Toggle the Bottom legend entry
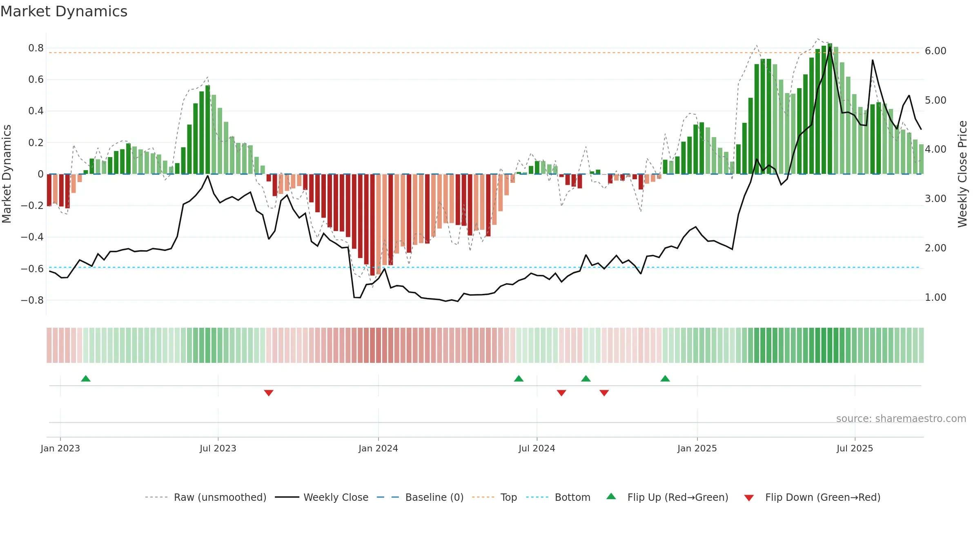980x551 pixels. point(558,497)
